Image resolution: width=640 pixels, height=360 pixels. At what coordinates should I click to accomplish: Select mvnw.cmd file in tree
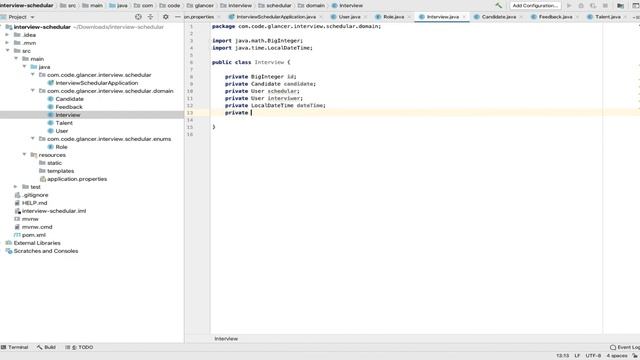37,227
